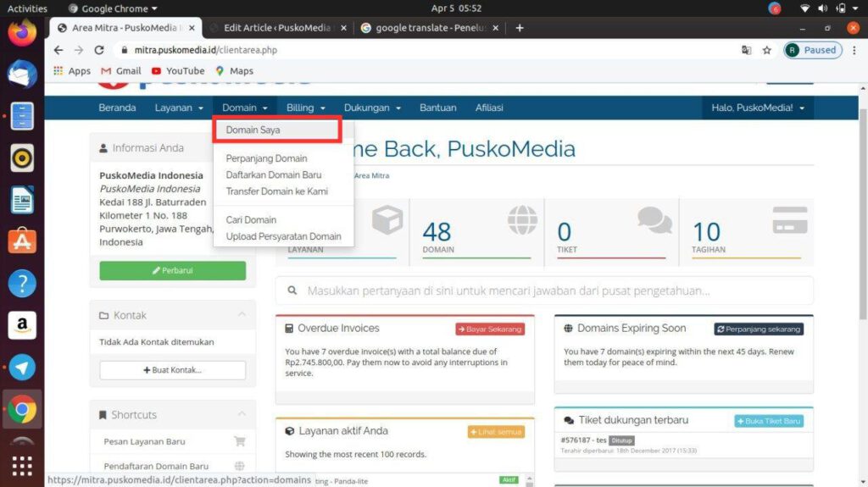Click the red Bayar Sekarang button
Screen dimensions: 868x487
(x=490, y=329)
